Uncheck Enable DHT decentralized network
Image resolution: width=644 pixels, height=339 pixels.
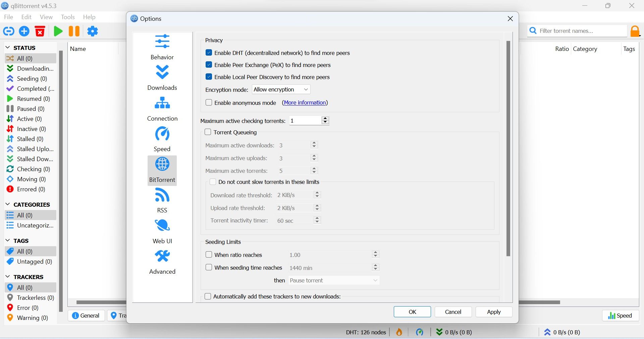point(209,53)
